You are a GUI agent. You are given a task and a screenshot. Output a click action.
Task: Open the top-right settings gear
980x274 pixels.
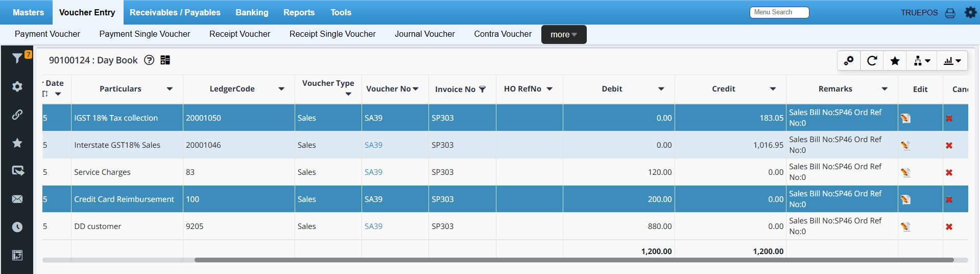click(970, 12)
